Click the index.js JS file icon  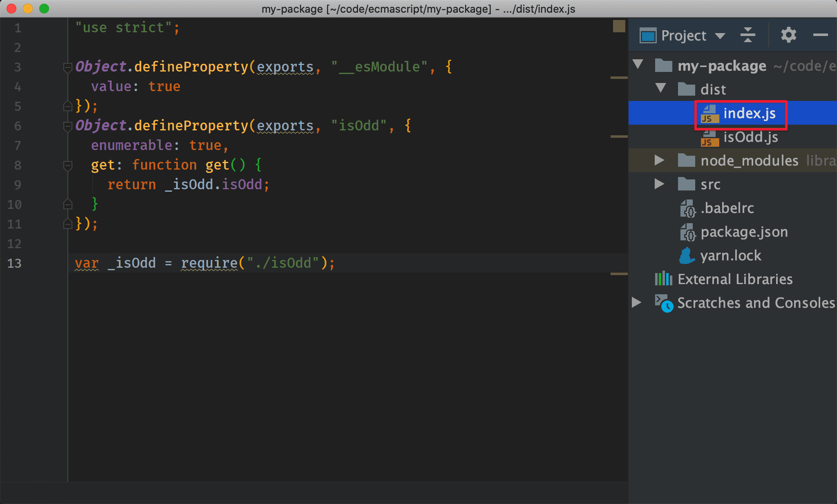click(x=710, y=114)
